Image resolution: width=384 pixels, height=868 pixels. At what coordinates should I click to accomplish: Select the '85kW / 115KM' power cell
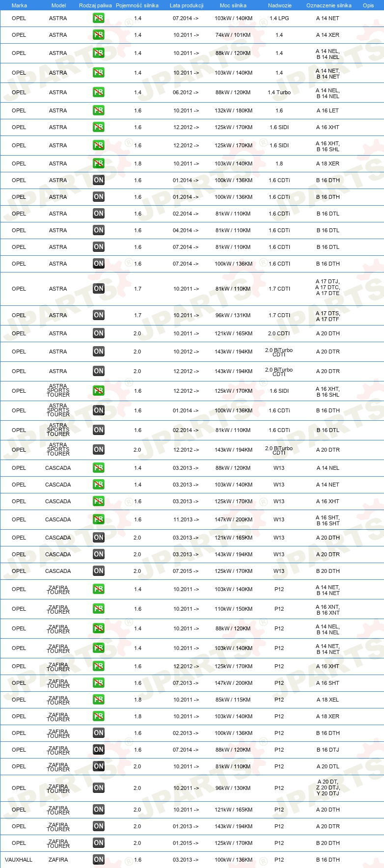(233, 700)
